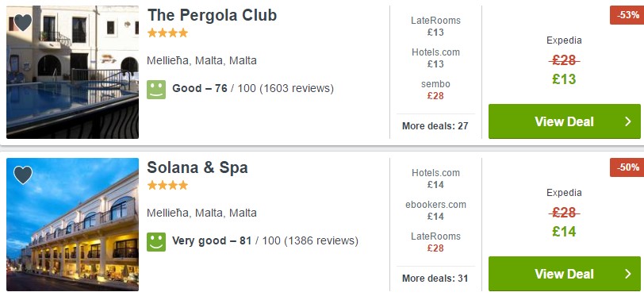
Task: Click the Pergola Club smiley rating icon
Action: (x=156, y=89)
